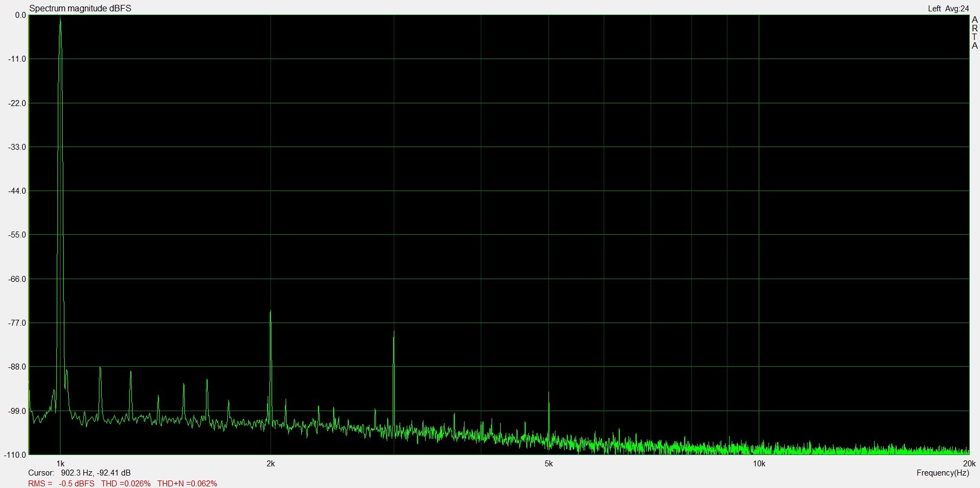The width and height of the screenshot is (980, 488).
Task: Click the '2k' frequency axis label
Action: 270,464
